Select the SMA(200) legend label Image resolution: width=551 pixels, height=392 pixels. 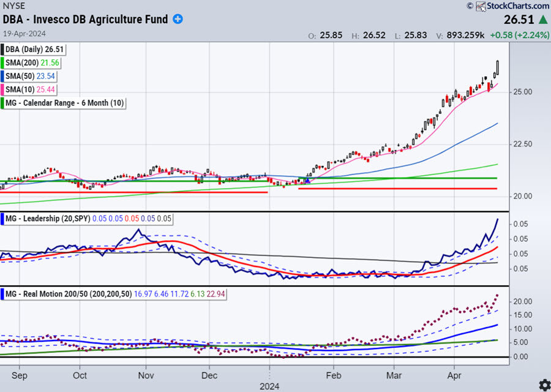[x=33, y=63]
